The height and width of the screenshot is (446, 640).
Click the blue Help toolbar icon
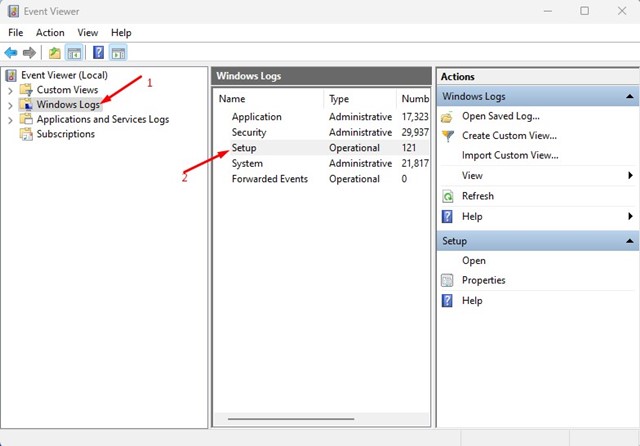99,52
